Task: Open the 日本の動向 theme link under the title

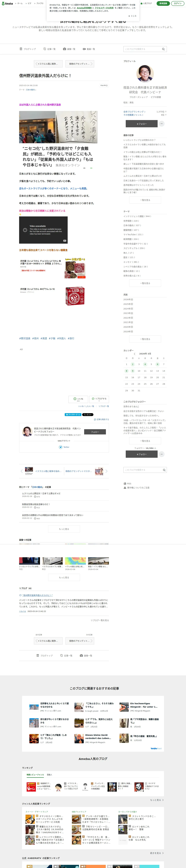Action: click(31, 90)
